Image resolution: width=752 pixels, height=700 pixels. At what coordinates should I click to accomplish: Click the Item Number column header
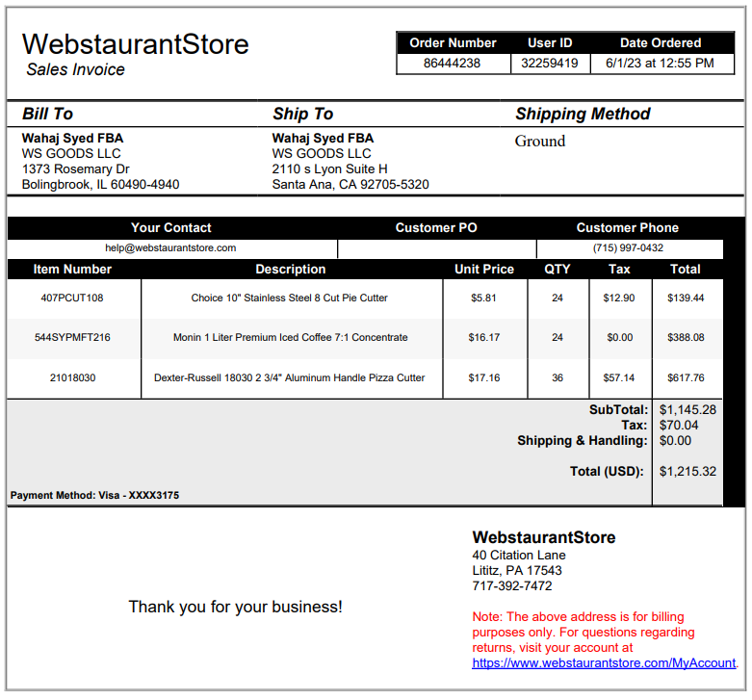(72, 270)
